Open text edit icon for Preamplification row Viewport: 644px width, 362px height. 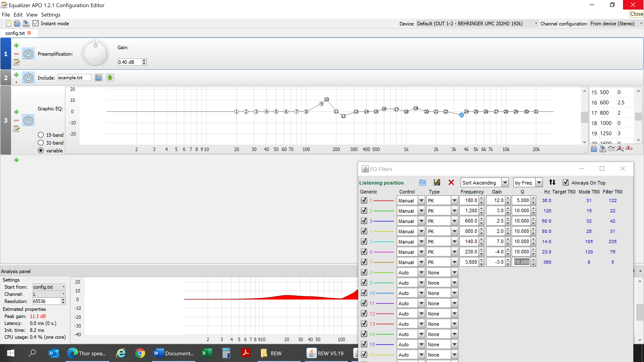(x=16, y=62)
